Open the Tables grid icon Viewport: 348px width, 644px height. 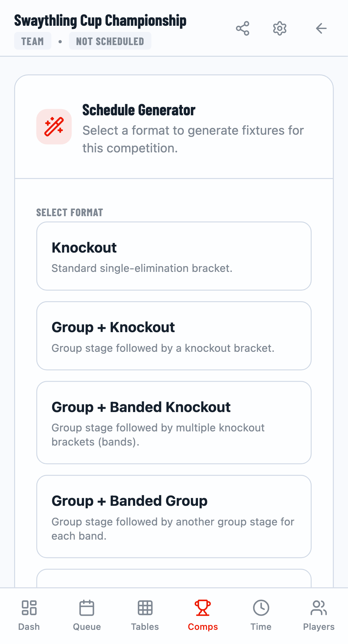click(145, 614)
